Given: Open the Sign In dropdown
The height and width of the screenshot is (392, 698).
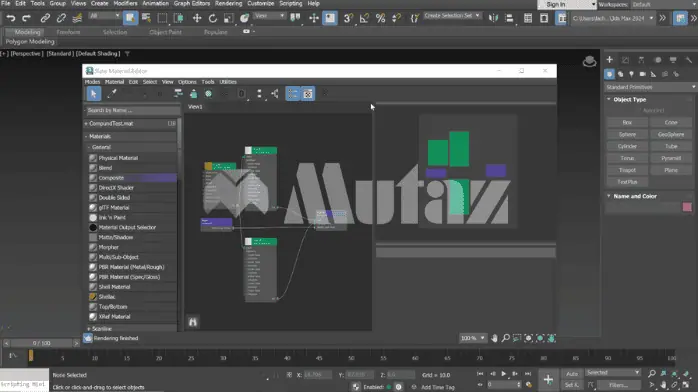Looking at the screenshot, I should click(567, 4).
